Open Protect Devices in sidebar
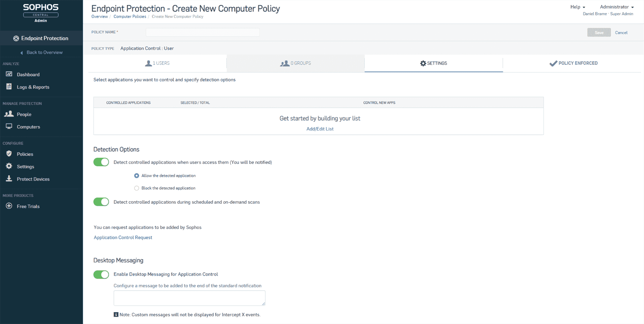The height and width of the screenshot is (324, 644). tap(33, 179)
